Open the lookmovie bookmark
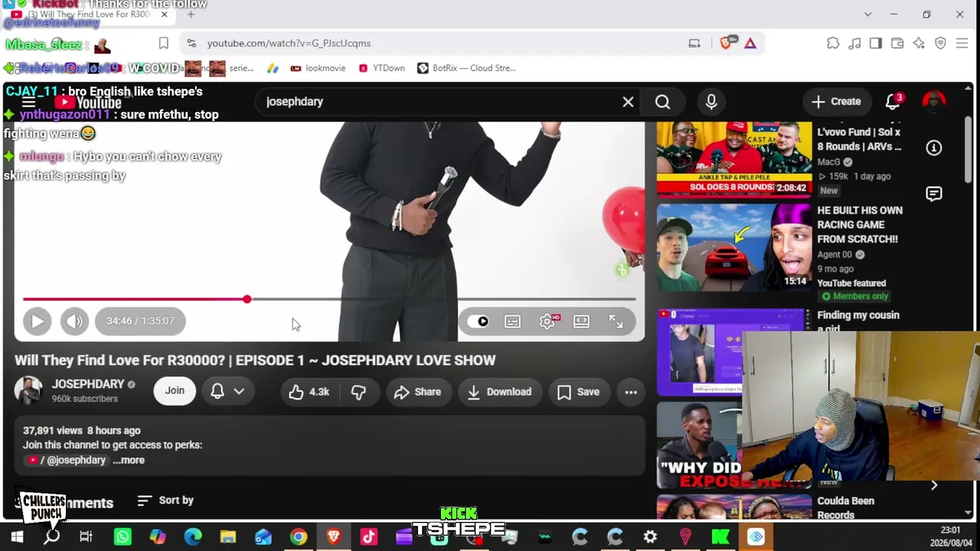 pyautogui.click(x=318, y=68)
